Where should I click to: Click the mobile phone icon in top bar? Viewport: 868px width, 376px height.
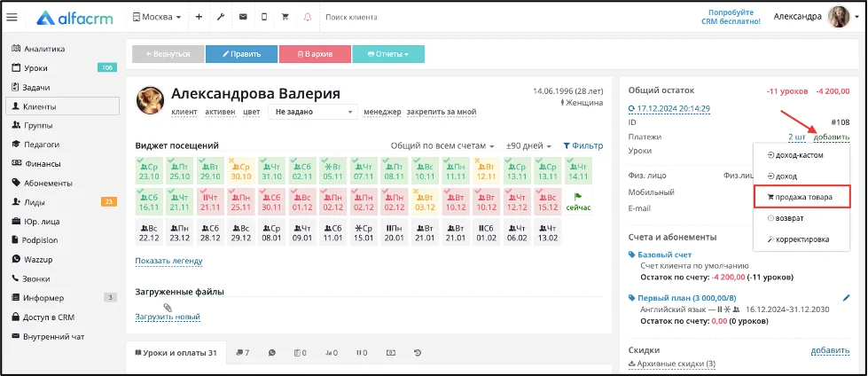tap(264, 17)
